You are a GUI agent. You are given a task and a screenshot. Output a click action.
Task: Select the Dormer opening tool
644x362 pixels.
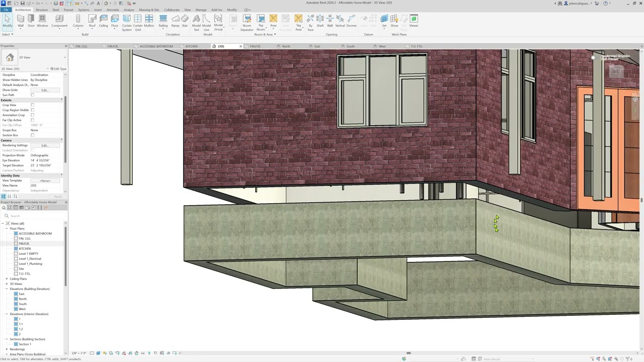(352, 21)
